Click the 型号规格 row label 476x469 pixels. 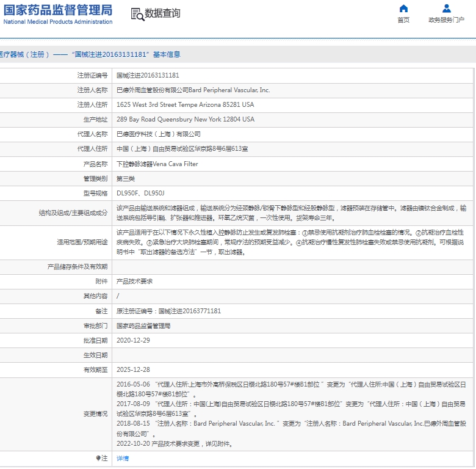95,193
